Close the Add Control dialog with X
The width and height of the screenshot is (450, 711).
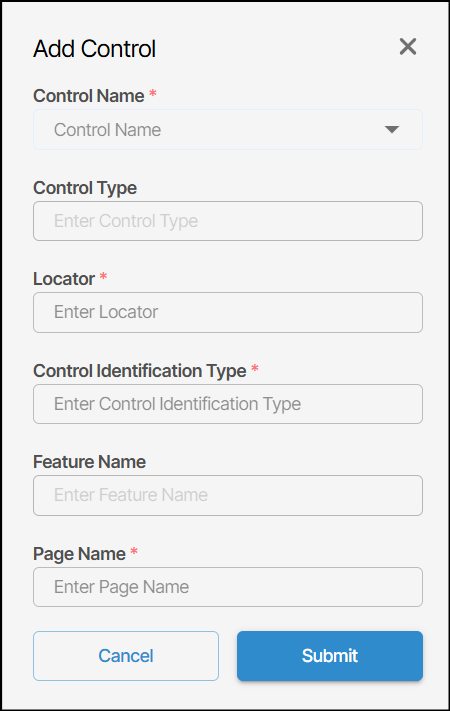click(x=408, y=46)
